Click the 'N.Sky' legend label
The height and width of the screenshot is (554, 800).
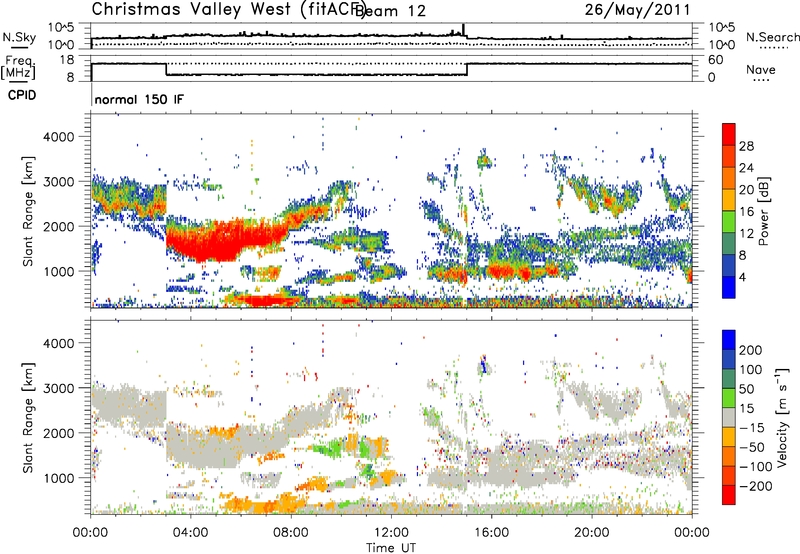point(19,37)
